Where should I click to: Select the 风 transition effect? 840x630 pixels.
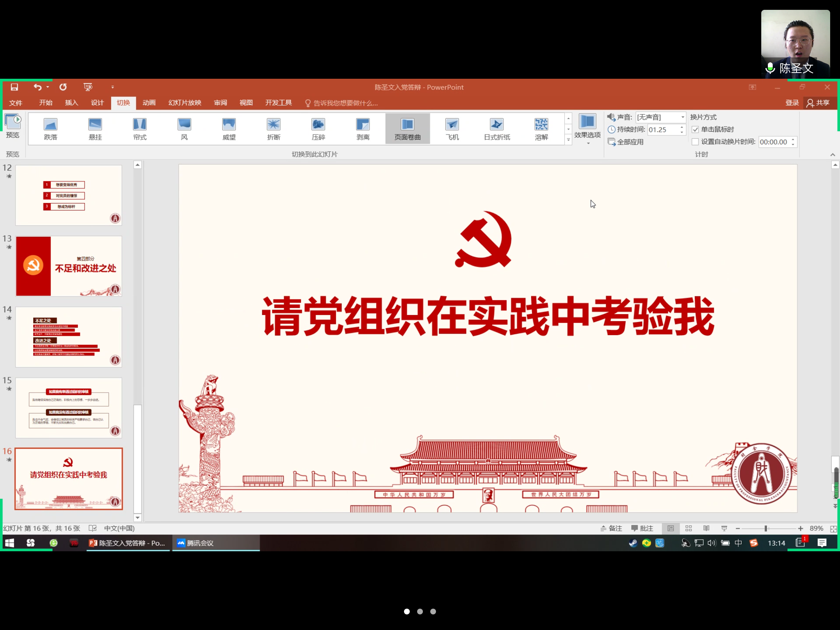[184, 128]
